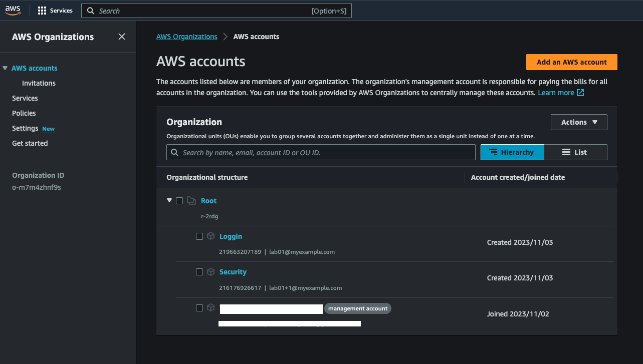643x364 pixels.
Task: Switch to the List view
Action: (575, 152)
